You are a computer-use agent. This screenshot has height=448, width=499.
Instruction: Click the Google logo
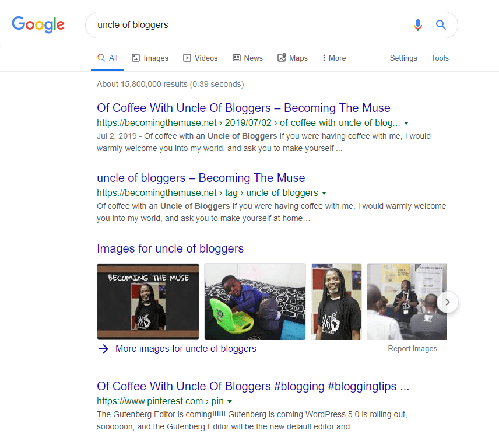click(x=38, y=24)
